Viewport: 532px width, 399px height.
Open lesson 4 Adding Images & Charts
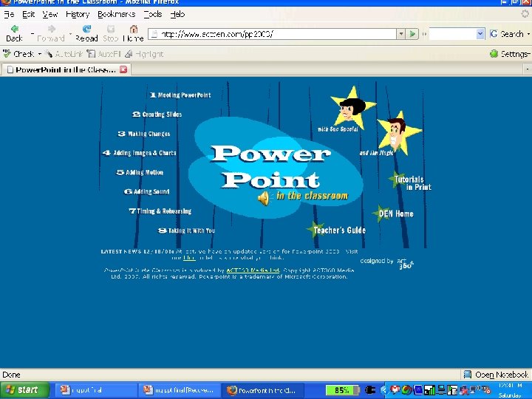tap(140, 153)
